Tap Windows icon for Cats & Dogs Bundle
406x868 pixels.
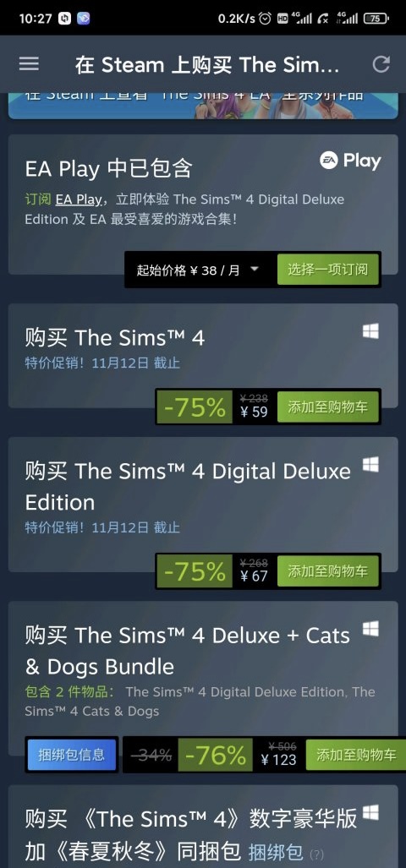370,629
